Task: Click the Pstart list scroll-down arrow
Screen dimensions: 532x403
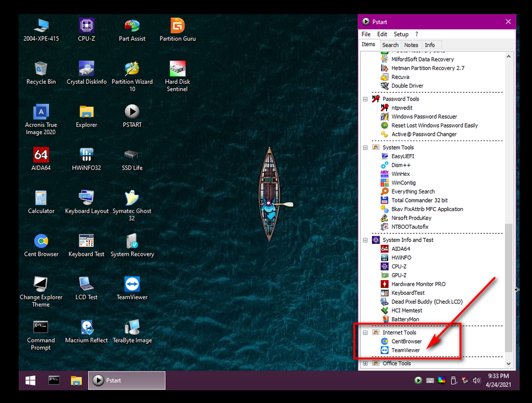Action: coord(508,364)
